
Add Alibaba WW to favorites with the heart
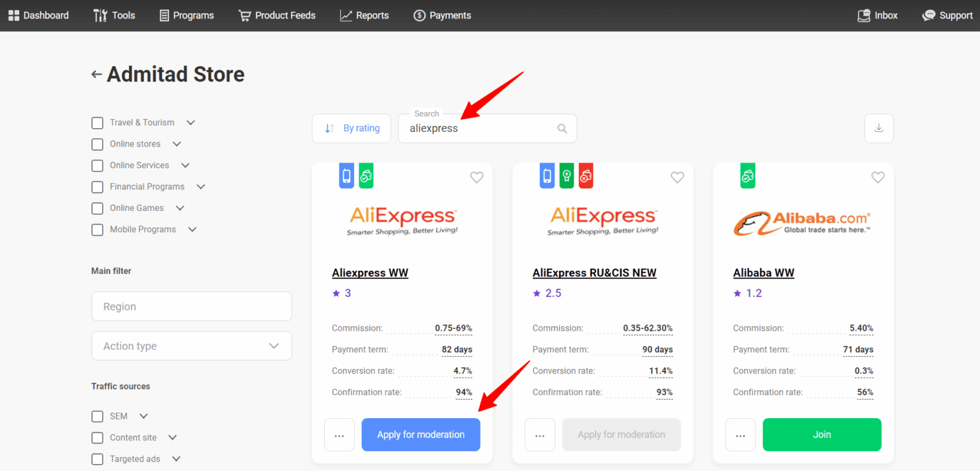click(877, 177)
